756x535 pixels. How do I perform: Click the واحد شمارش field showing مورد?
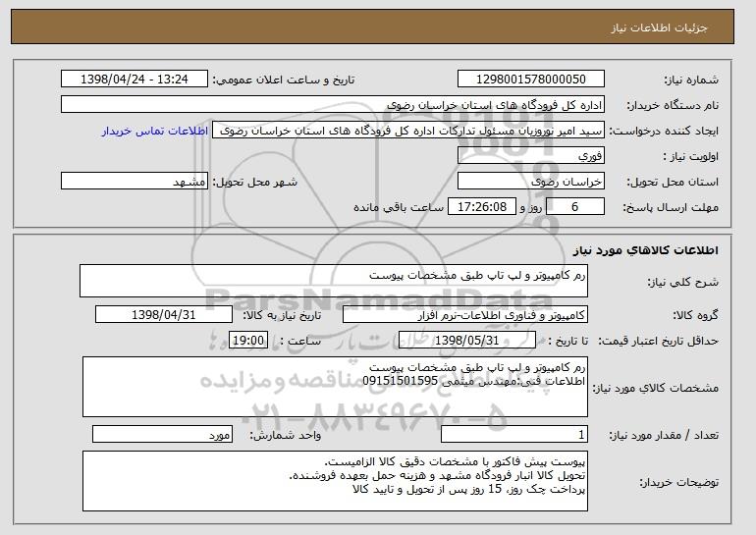point(162,434)
